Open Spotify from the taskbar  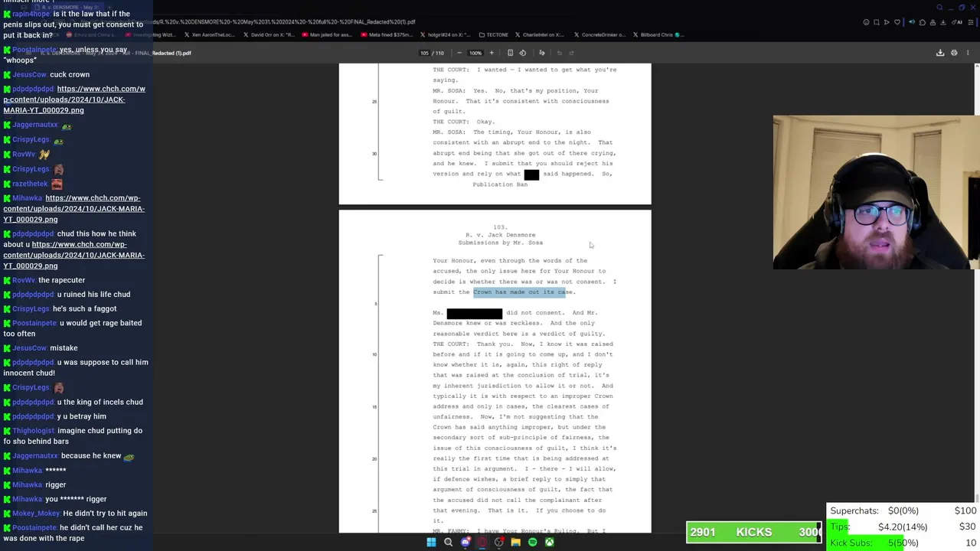(x=532, y=543)
